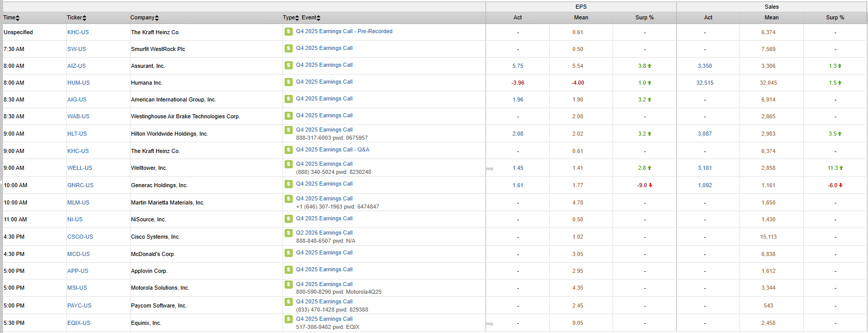868x333 pixels.
Task: Click the event icon in the NiSource row
Action: [288, 219]
